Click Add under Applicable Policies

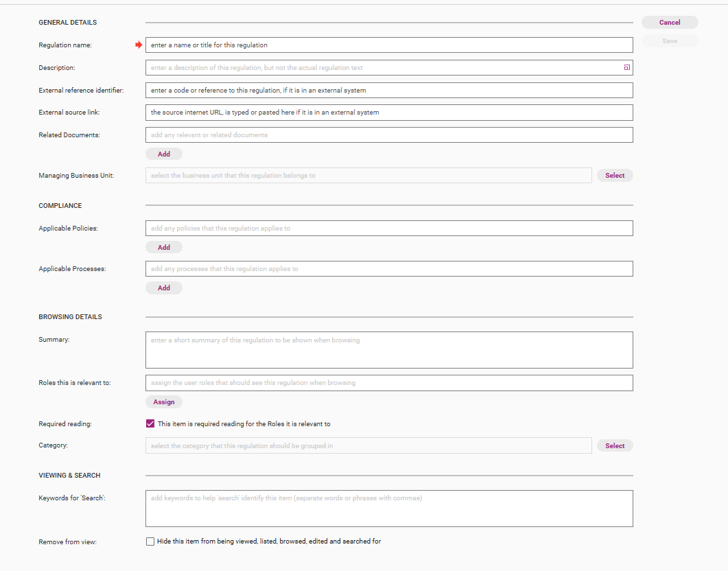tap(164, 247)
